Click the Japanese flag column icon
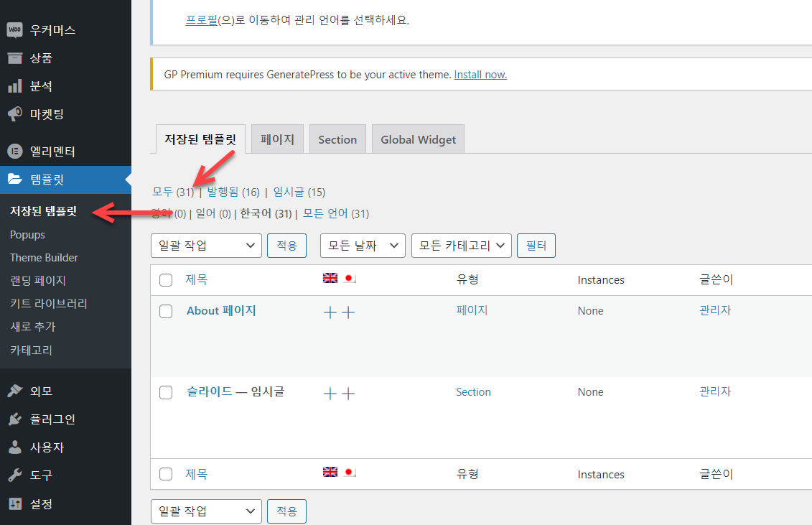The height and width of the screenshot is (525, 812). pos(349,278)
